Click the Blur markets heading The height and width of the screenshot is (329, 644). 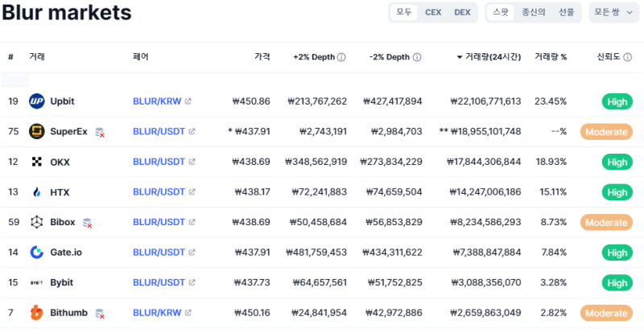(67, 13)
